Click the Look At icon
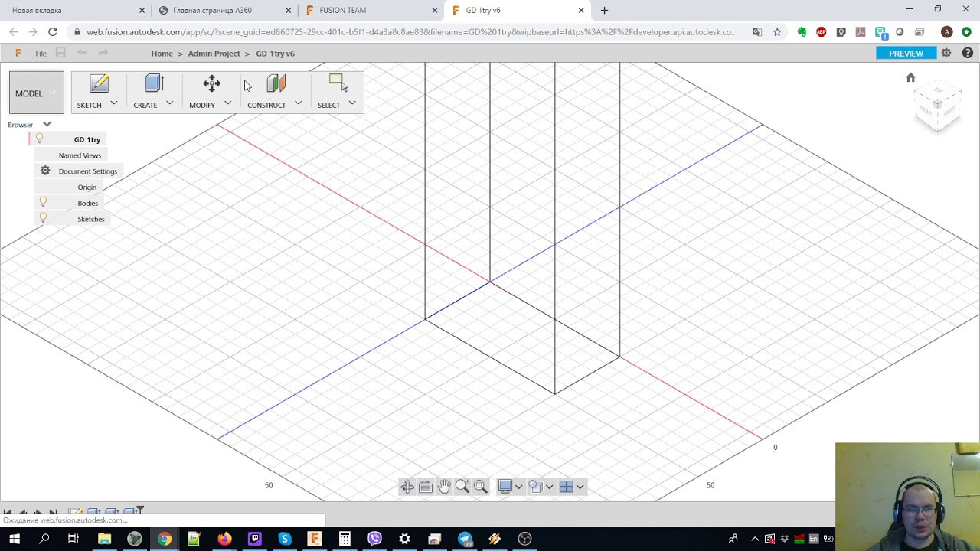Screen dimensions: 980x551 tap(426, 487)
